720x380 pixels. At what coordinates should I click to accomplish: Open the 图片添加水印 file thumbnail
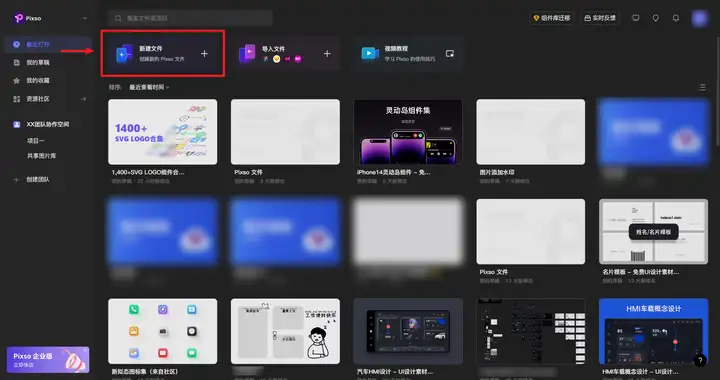point(531,132)
